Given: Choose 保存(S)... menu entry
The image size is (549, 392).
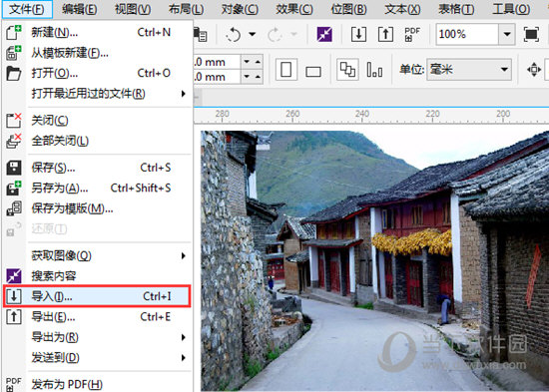Looking at the screenshot, I should pyautogui.click(x=98, y=168).
